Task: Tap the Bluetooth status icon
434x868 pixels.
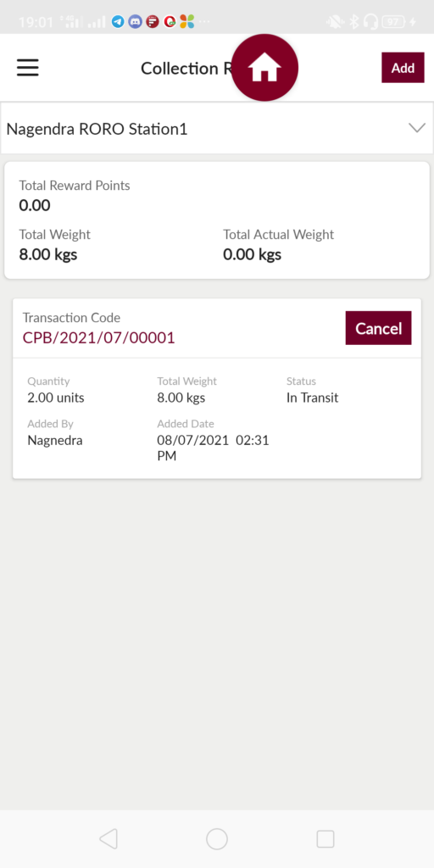Action: point(354,22)
